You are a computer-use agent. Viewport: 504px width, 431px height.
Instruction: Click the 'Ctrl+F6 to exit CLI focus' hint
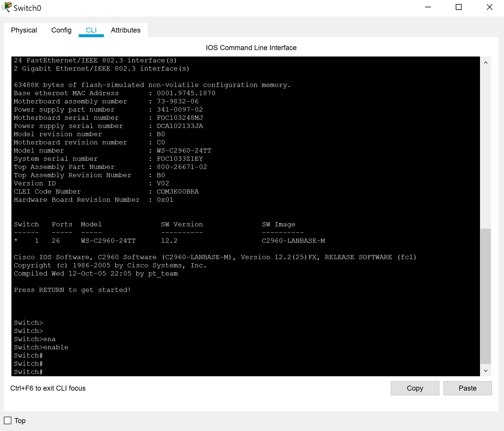click(x=48, y=388)
